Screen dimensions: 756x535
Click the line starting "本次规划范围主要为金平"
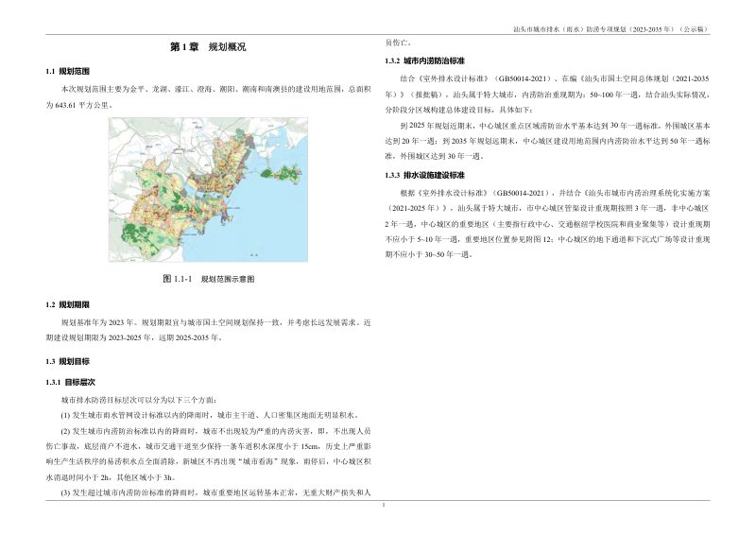(x=216, y=90)
